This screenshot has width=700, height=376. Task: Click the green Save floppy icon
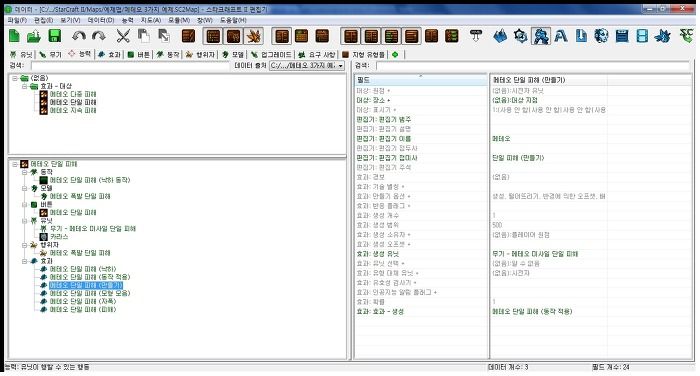coord(54,36)
